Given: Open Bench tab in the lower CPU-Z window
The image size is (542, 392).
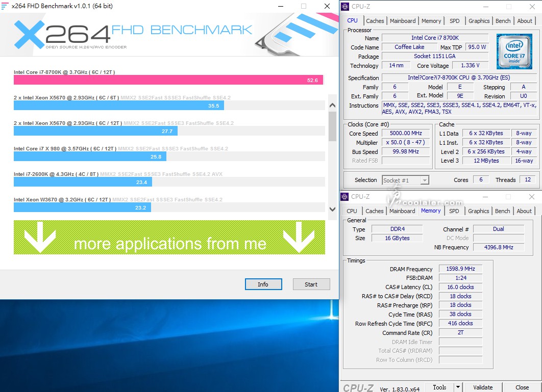Looking at the screenshot, I should (x=503, y=211).
